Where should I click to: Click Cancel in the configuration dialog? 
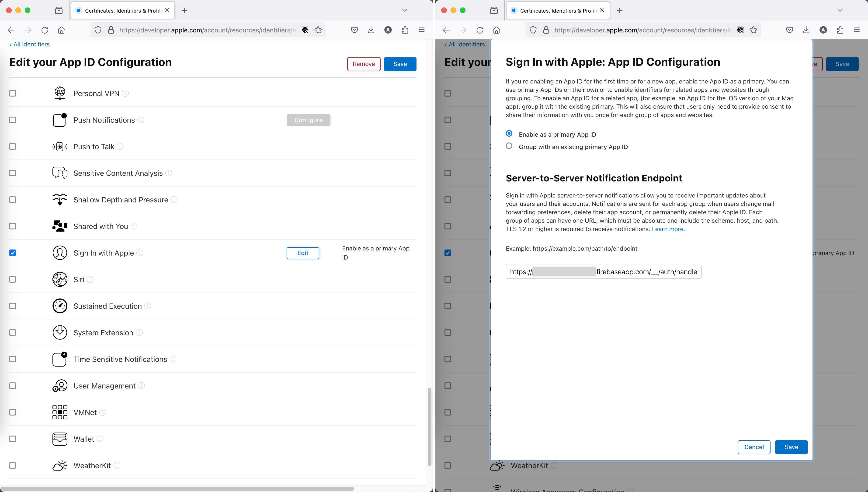(754, 447)
